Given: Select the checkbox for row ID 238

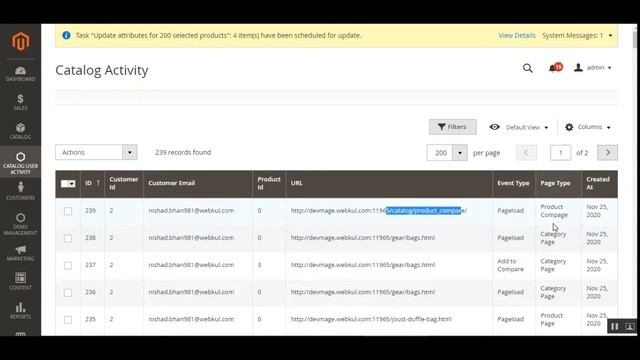Looking at the screenshot, I should click(x=68, y=238).
